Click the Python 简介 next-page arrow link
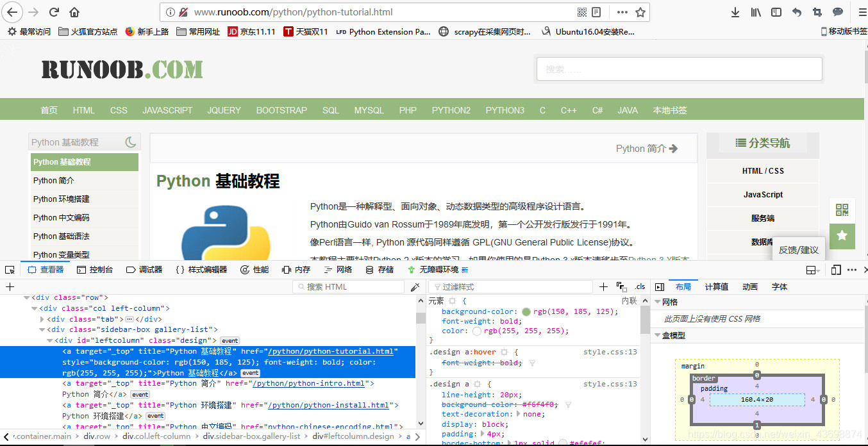Image resolution: width=868 pixels, height=446 pixels. click(647, 148)
